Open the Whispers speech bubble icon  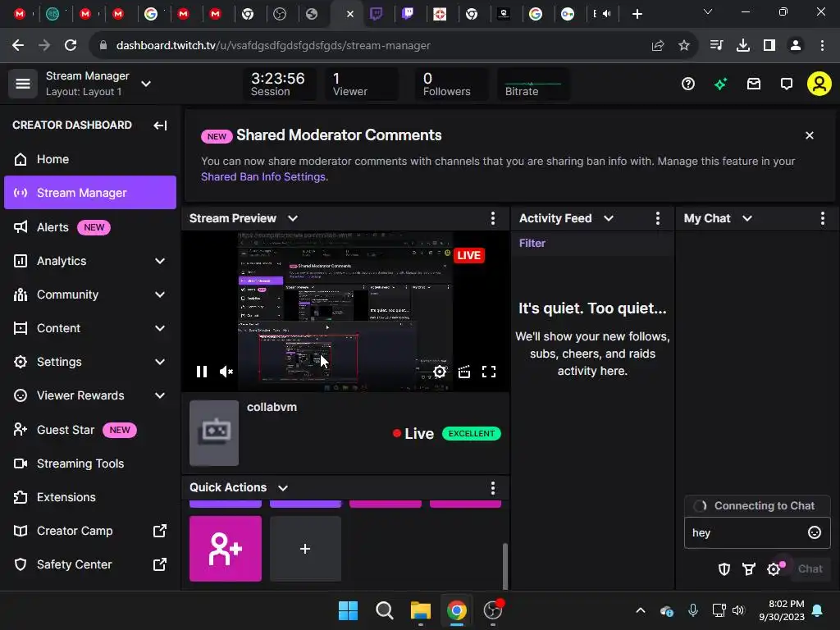787,84
